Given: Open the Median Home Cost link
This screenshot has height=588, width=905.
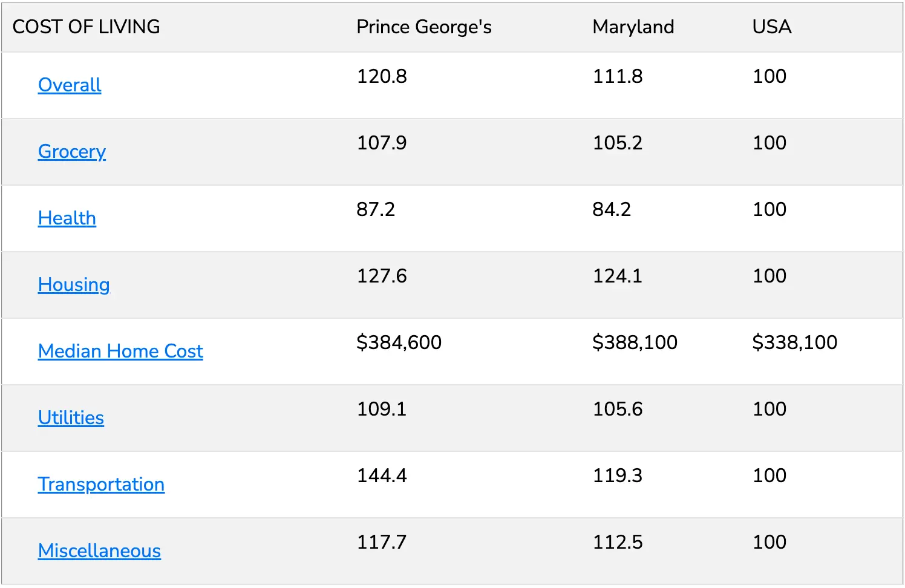Looking at the screenshot, I should click(x=120, y=351).
